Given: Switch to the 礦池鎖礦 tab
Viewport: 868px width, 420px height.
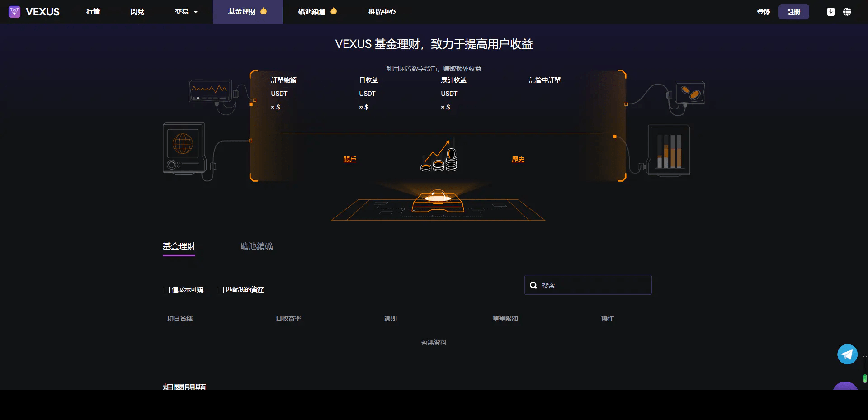Looking at the screenshot, I should pyautogui.click(x=257, y=246).
